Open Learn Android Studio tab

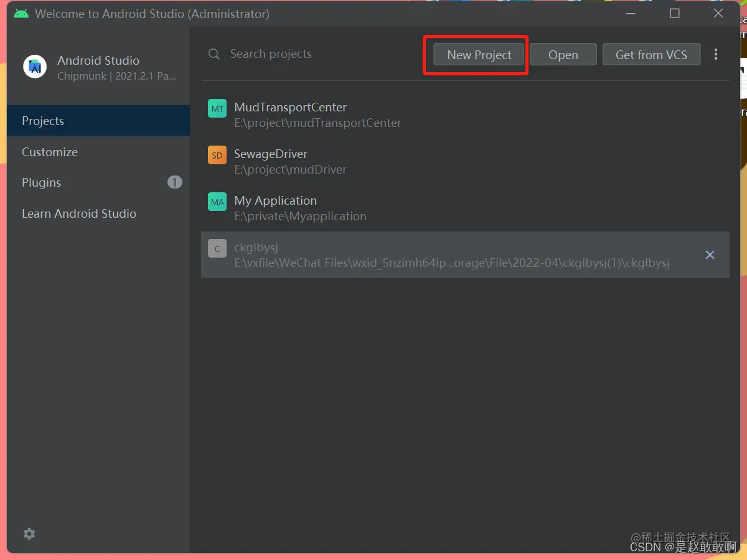[x=98, y=213]
